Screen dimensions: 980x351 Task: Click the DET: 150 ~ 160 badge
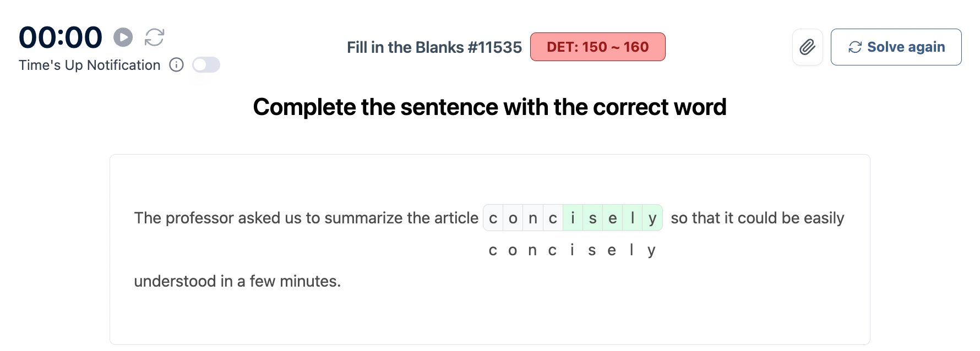(x=597, y=47)
